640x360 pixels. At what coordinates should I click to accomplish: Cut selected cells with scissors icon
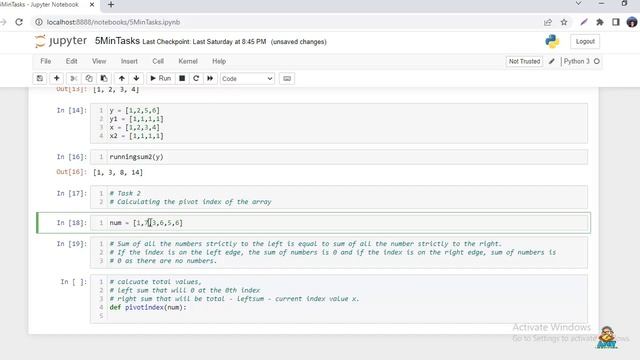tap(73, 78)
